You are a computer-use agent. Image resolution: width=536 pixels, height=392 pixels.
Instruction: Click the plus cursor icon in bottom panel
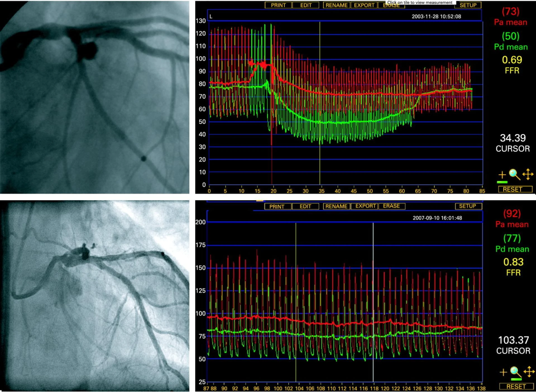coord(503,372)
